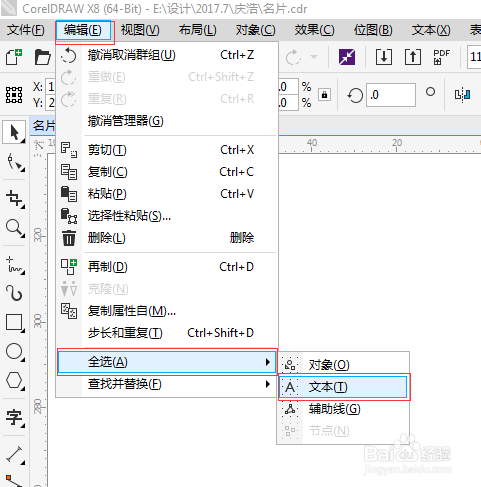
Task: Click the New document icon
Action: tap(14, 57)
